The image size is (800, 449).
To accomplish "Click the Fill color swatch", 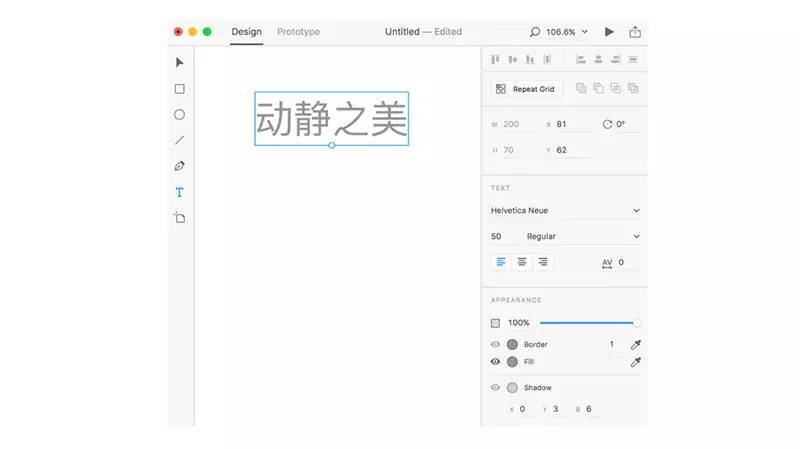I will point(513,362).
